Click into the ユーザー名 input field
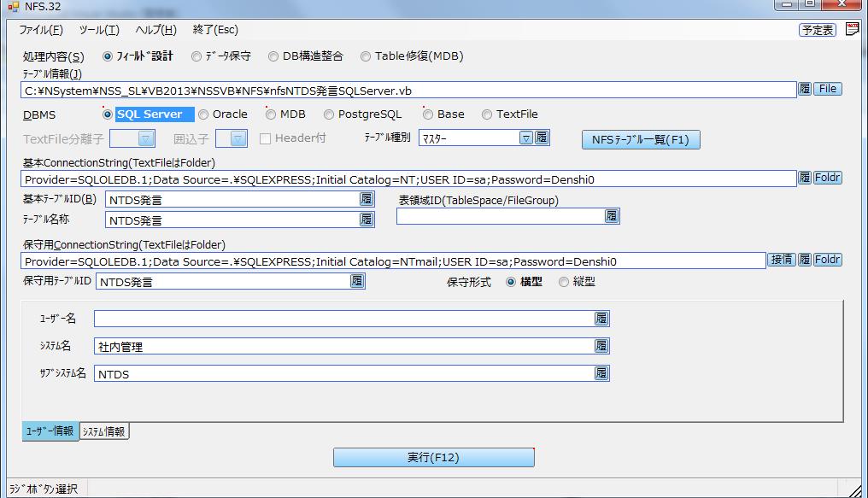This screenshot has height=498, width=868. (343, 319)
